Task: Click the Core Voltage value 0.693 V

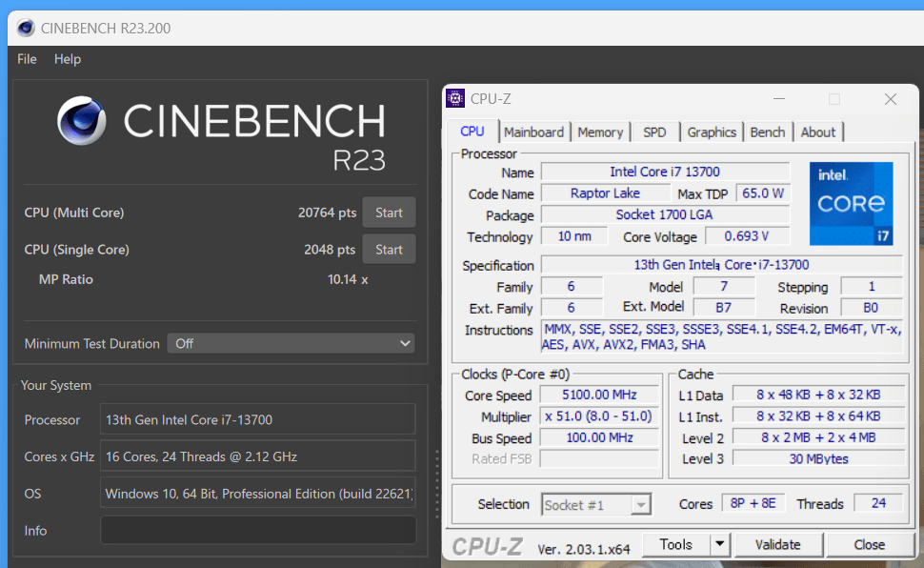Action: [747, 236]
